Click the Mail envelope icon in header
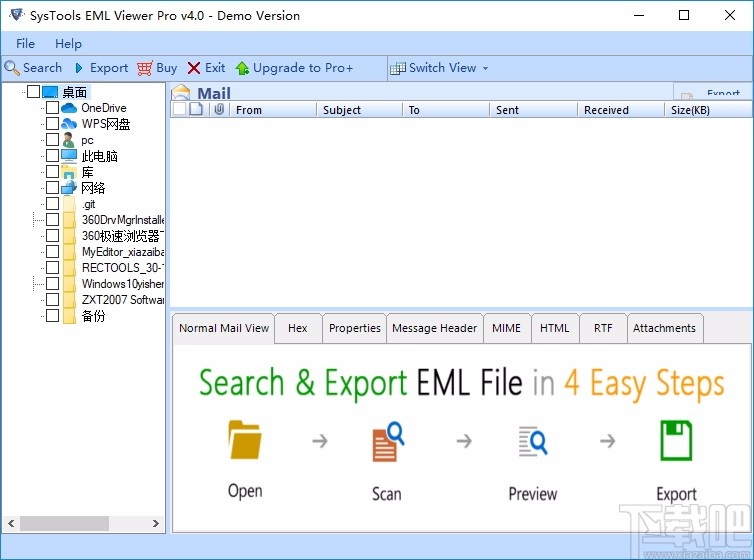The image size is (754, 560). [x=181, y=92]
